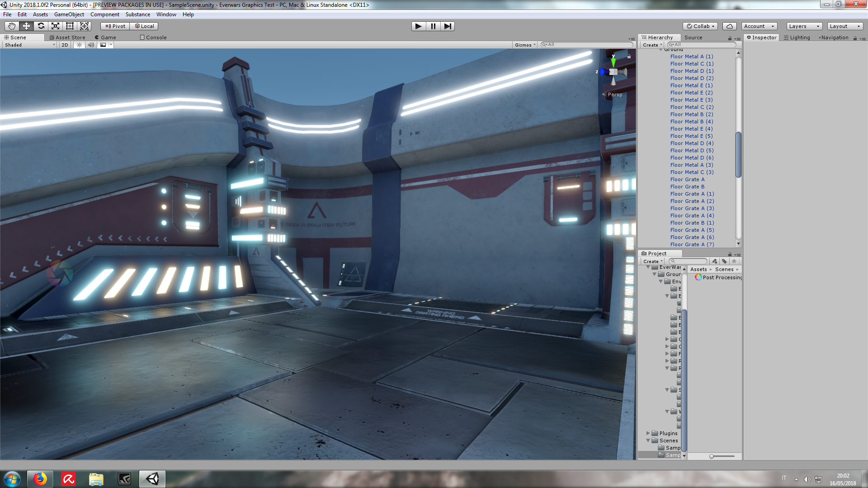868x488 pixels.
Task: Switch to the Game tab
Action: 105,38
